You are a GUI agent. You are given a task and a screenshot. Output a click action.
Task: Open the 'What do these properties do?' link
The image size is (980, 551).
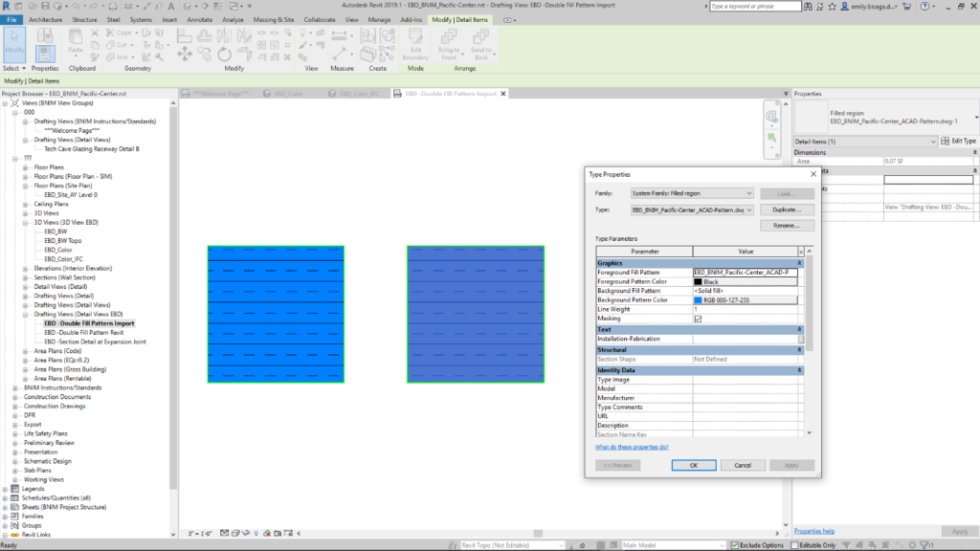point(632,447)
